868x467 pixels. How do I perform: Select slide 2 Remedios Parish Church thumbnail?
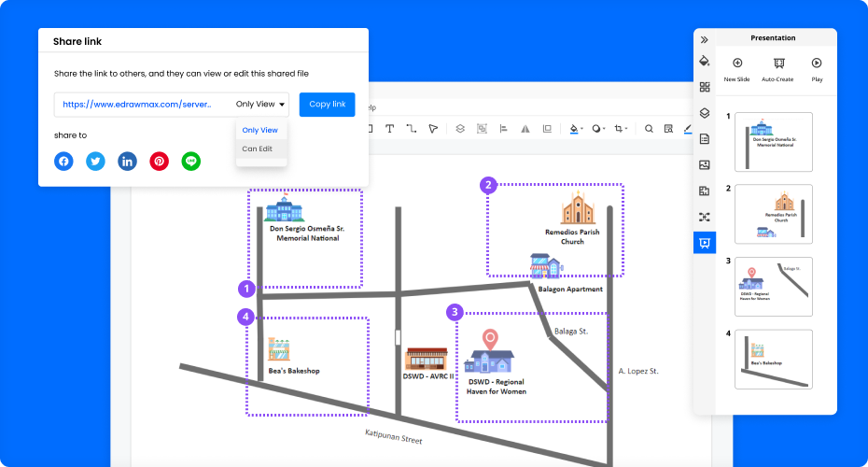774,214
